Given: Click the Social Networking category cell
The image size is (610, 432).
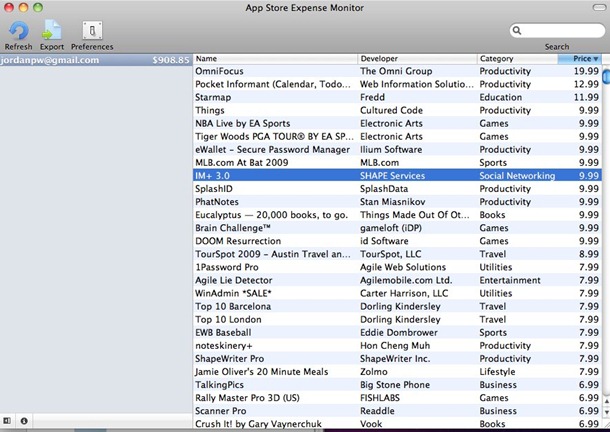Looking at the screenshot, I should [x=517, y=176].
